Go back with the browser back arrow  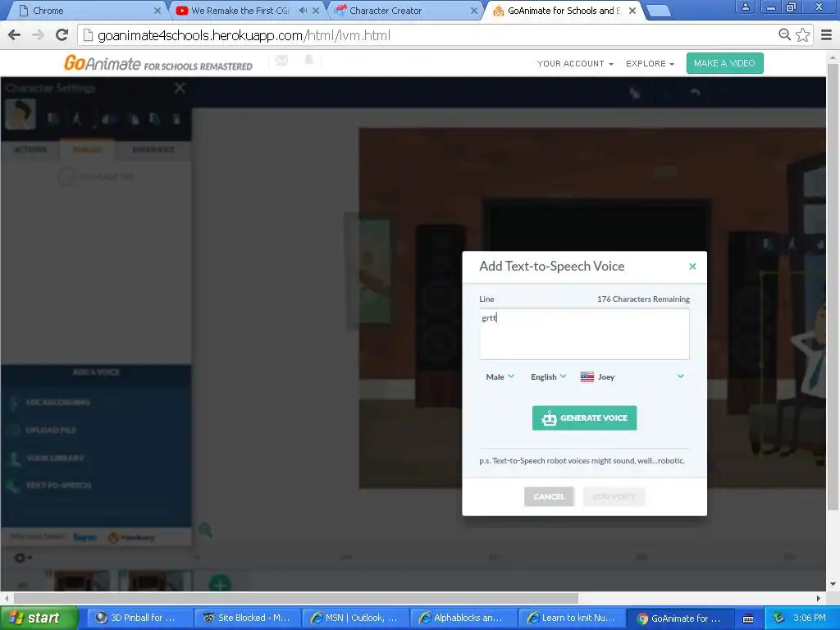coord(15,35)
